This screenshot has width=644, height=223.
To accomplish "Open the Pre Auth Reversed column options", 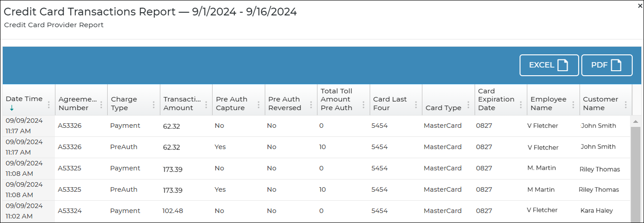I will pos(311,105).
